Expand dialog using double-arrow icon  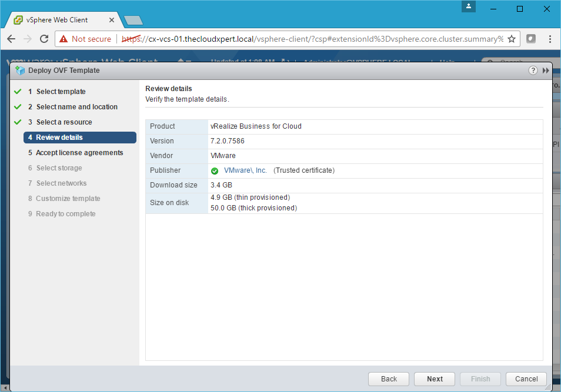point(546,71)
